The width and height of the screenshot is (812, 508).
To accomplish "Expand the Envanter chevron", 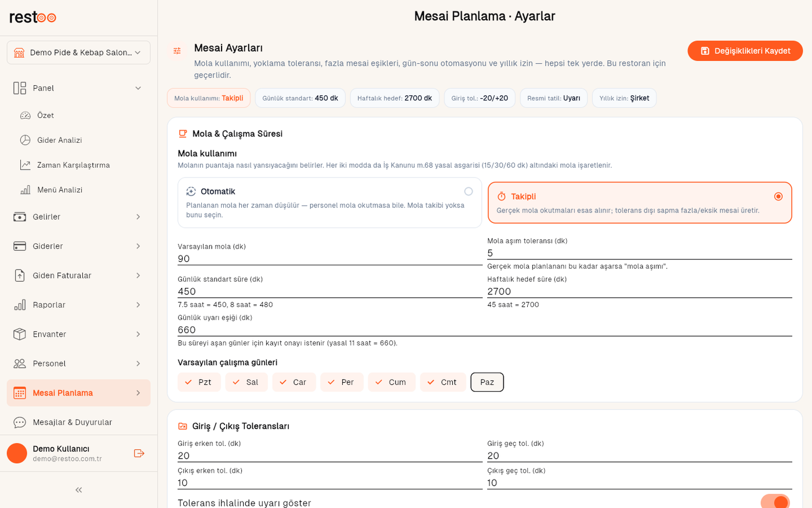I will click(138, 334).
